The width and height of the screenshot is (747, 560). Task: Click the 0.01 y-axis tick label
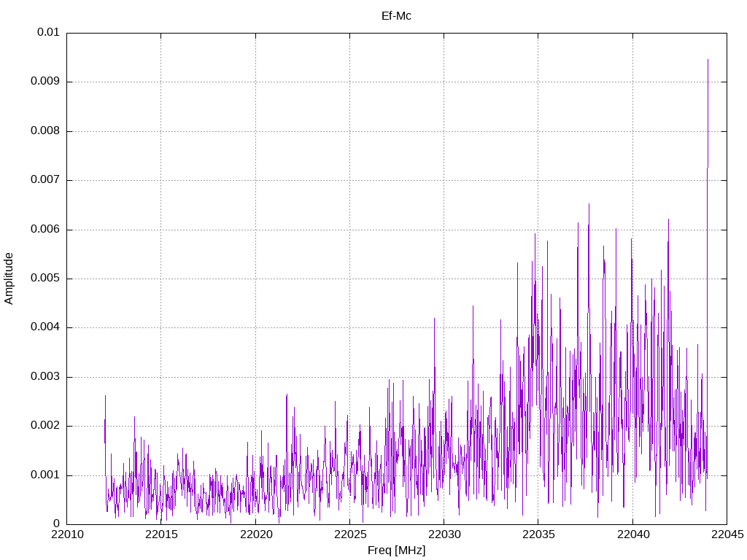(48, 33)
